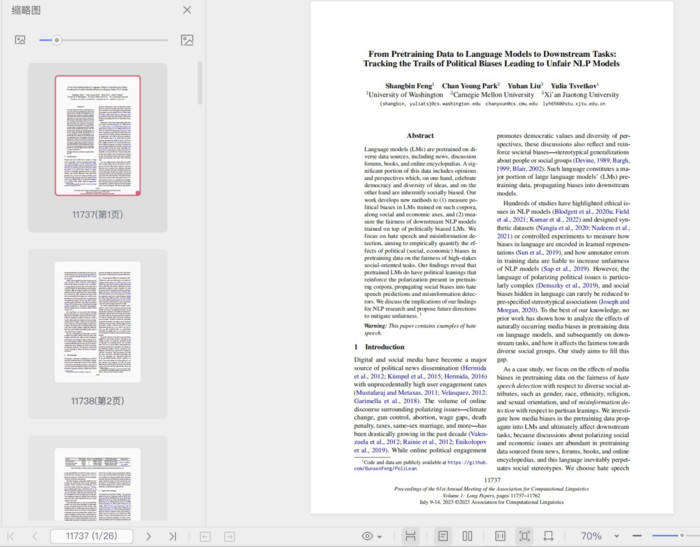Open the Demszky et al., 2019 citation
This screenshot has width=700, height=547.
568,285
